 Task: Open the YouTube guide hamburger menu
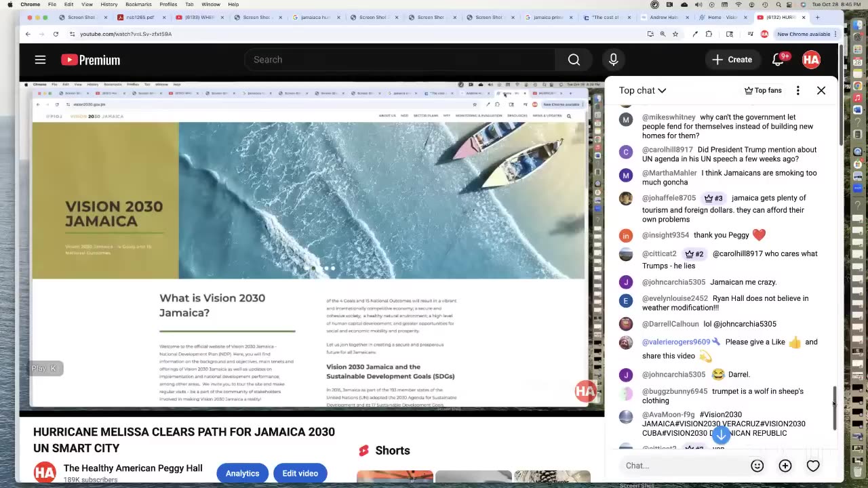pos(40,60)
